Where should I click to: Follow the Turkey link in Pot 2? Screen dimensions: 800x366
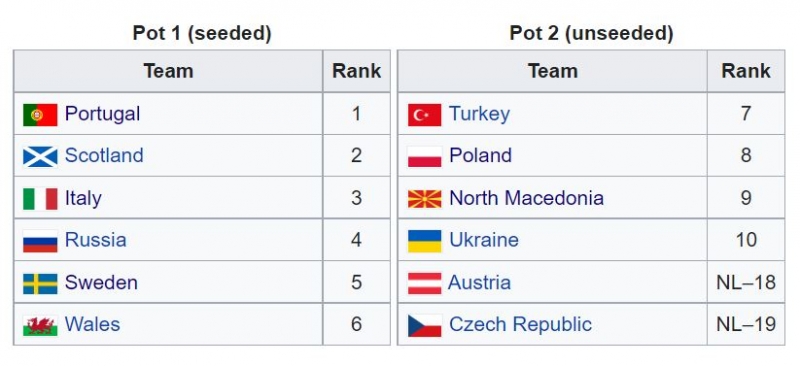click(x=479, y=114)
